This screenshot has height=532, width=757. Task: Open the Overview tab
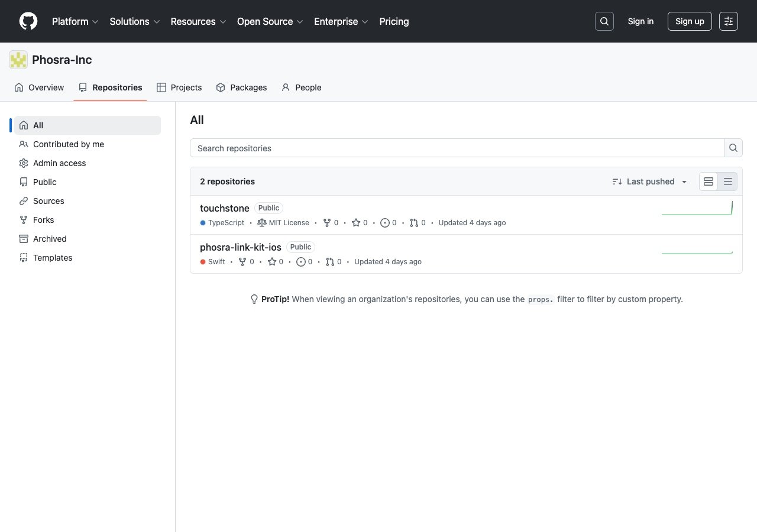[39, 87]
